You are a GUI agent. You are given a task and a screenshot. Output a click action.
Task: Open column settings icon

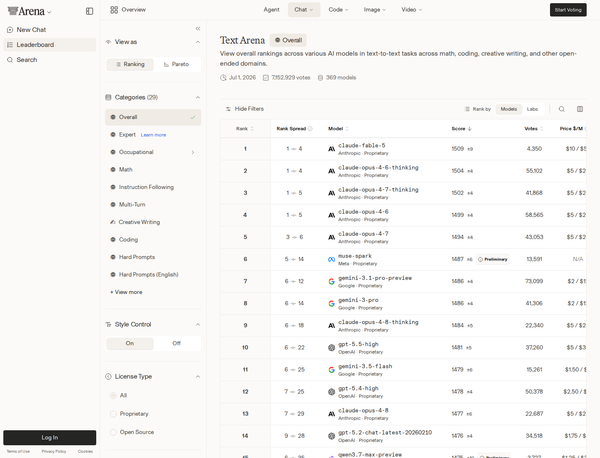coord(580,109)
